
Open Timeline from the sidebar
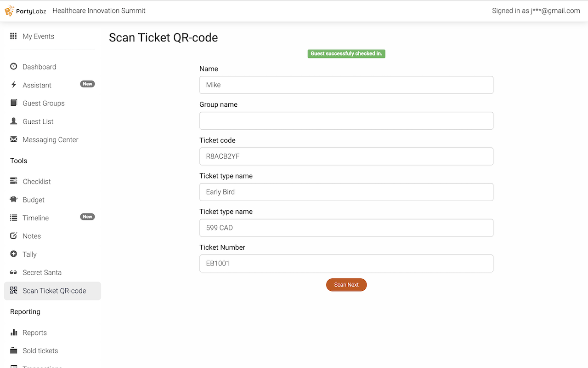[36, 218]
